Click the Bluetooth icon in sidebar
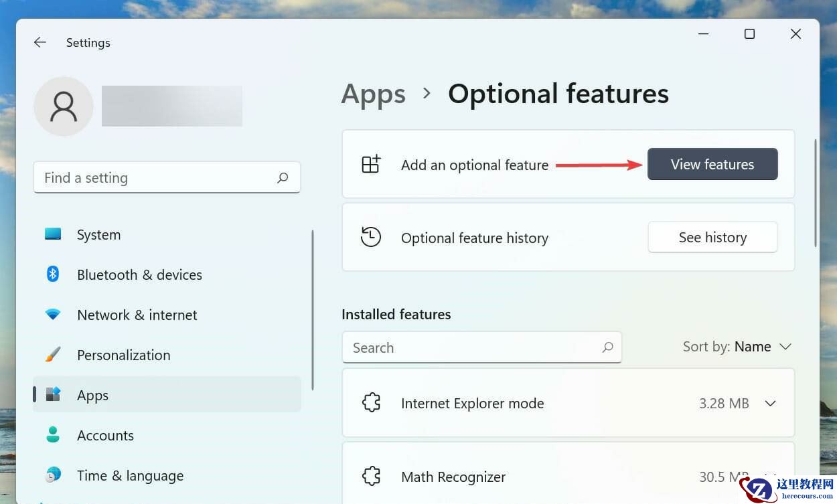 point(53,274)
